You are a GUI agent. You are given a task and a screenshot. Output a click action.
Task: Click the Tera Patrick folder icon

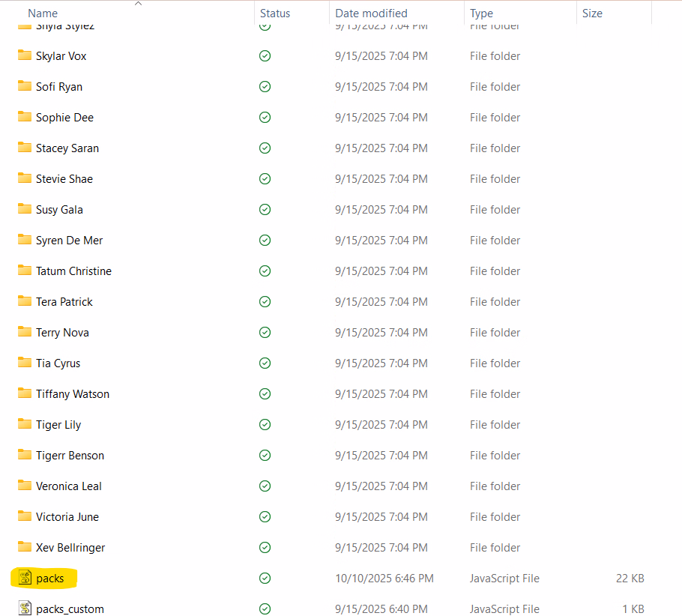point(24,302)
